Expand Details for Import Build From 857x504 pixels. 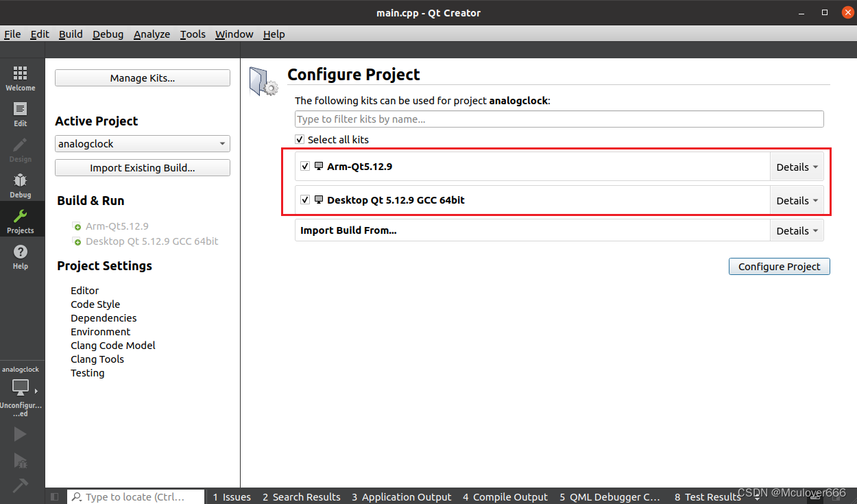click(797, 230)
